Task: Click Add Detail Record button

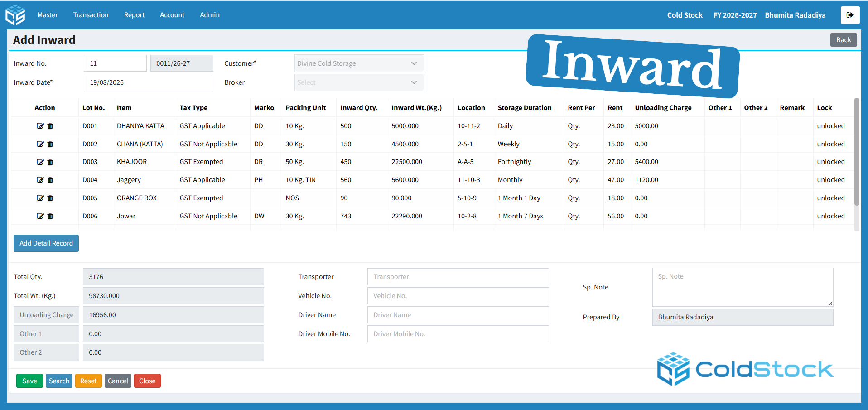Action: tap(46, 243)
